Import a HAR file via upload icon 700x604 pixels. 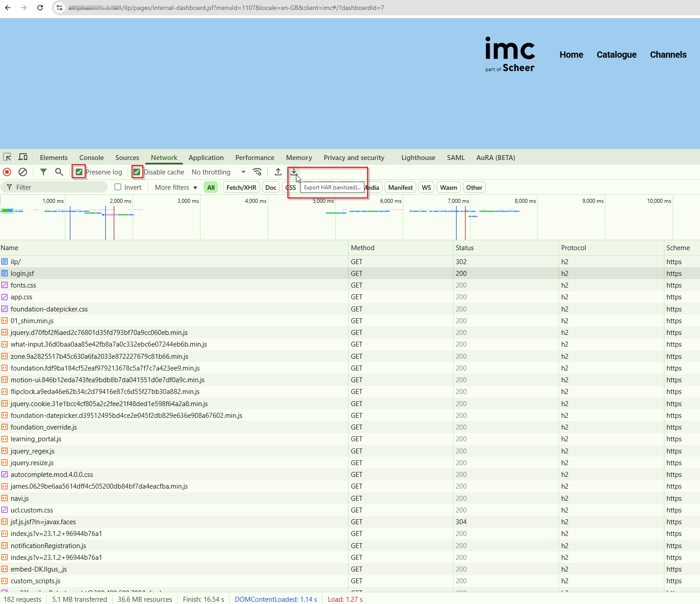(278, 172)
